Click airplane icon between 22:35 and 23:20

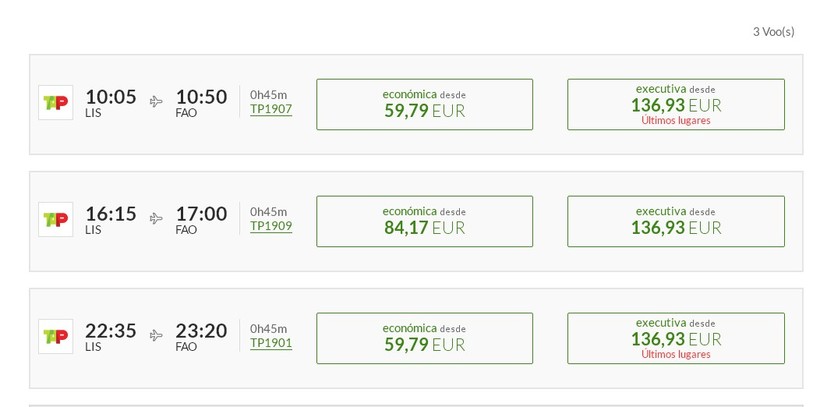[156, 335]
